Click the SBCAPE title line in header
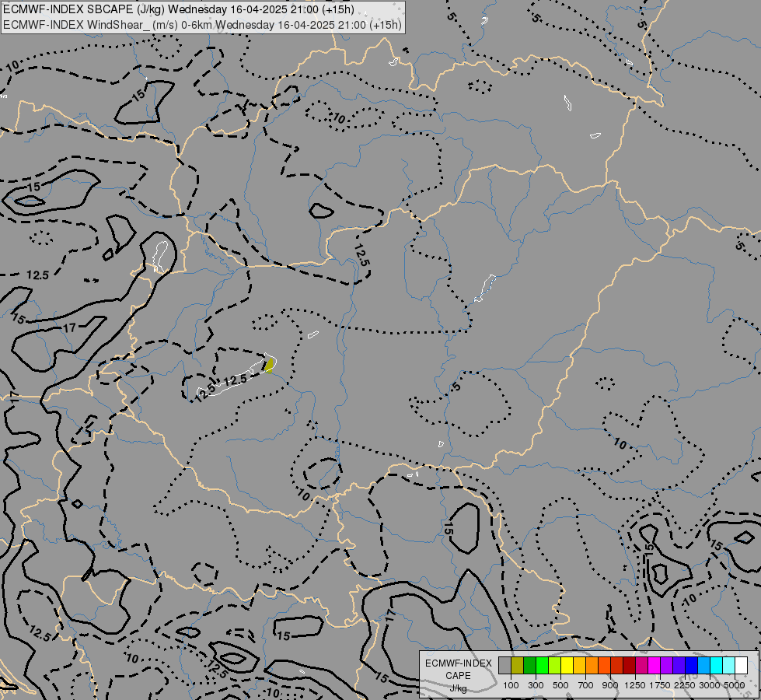 (179, 9)
